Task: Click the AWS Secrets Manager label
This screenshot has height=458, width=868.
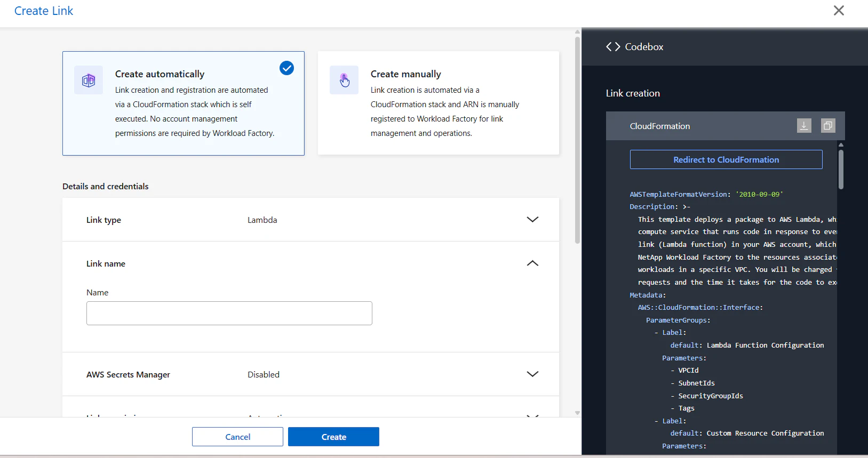Action: (x=128, y=375)
